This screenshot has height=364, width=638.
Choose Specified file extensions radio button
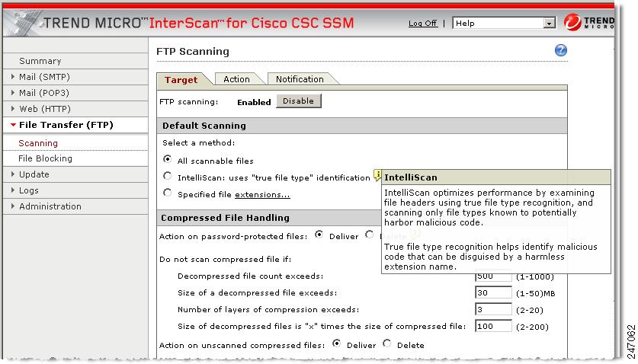point(167,193)
